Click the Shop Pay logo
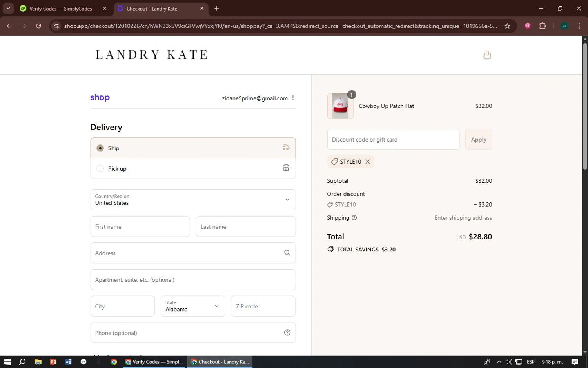 click(100, 98)
